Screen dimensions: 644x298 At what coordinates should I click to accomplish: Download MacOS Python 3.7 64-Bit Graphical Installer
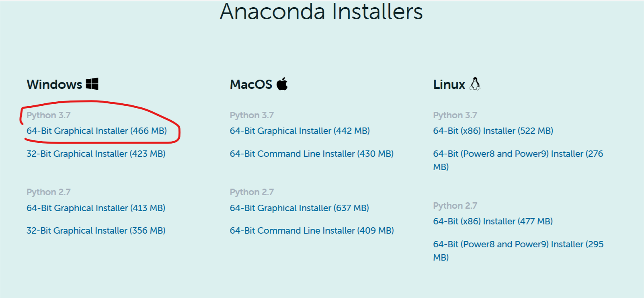tap(299, 131)
